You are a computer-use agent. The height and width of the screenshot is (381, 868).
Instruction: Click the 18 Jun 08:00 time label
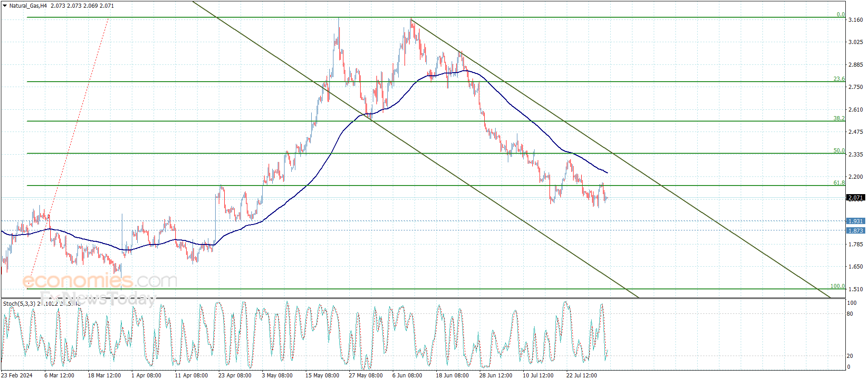click(452, 375)
